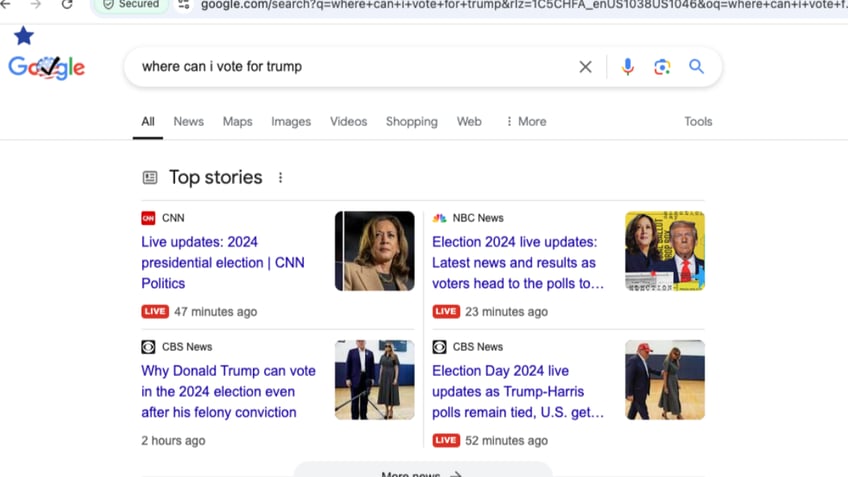848x477 pixels.
Task: Open Election Day 2024 live updates story
Action: point(518,392)
